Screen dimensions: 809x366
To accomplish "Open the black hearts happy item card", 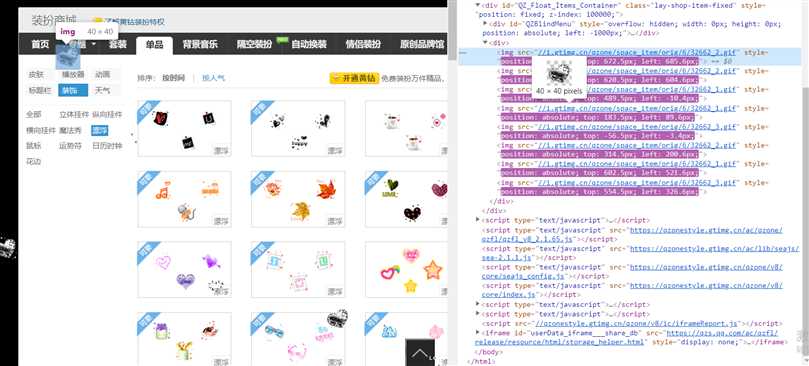I will pos(298,129).
